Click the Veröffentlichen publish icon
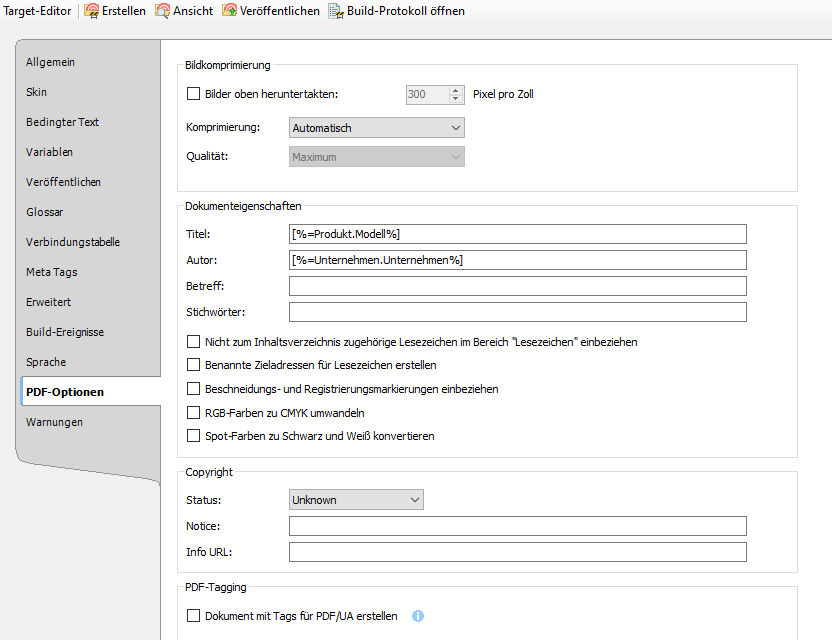Viewport: 832px width, 640px height. pyautogui.click(x=230, y=11)
